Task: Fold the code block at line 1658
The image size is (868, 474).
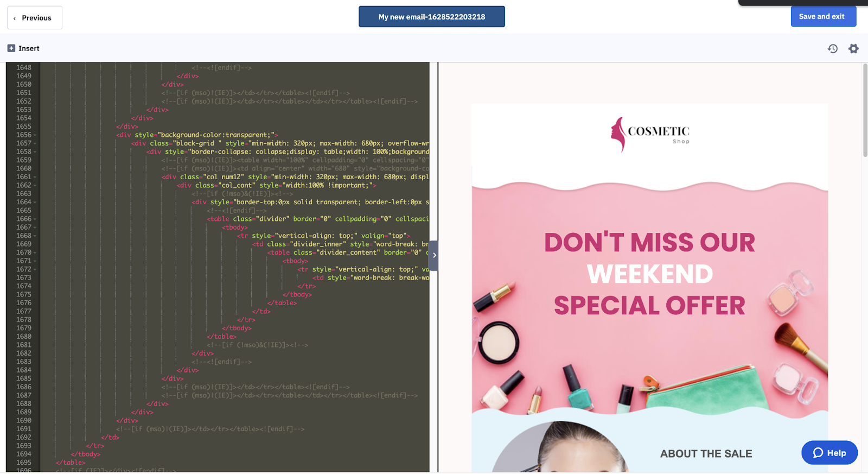Action: tap(35, 152)
